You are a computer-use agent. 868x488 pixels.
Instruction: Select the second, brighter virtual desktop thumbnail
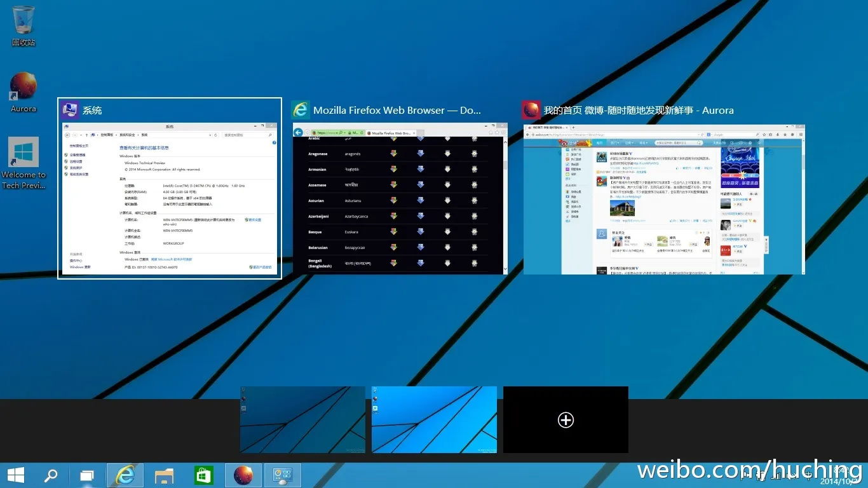(x=434, y=419)
